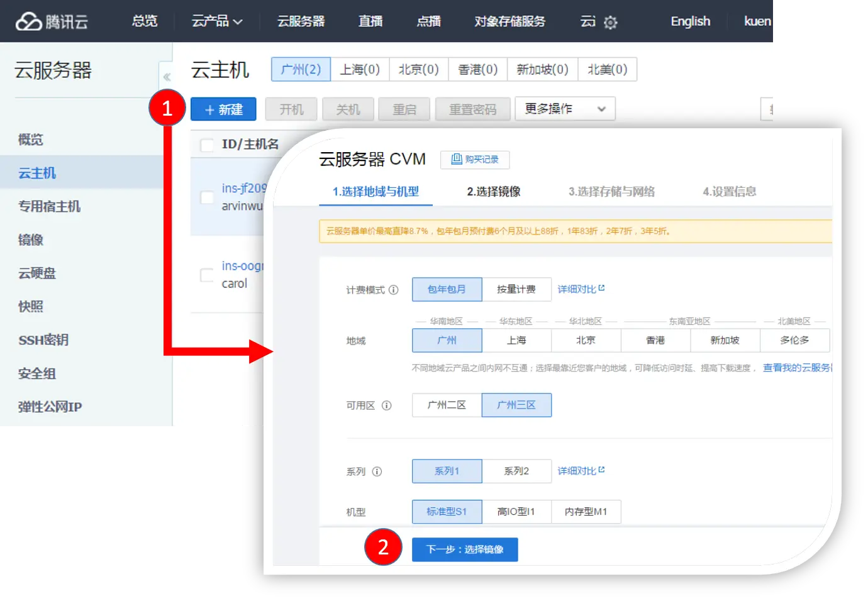Switch to 北美(0) region tab
The image size is (868, 601).
tap(608, 69)
